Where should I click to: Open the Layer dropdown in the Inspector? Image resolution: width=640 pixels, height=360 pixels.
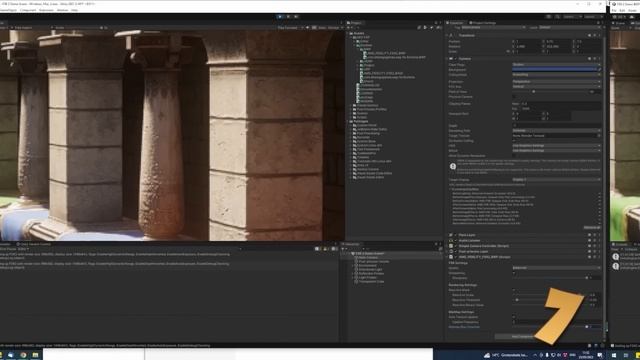[x=570, y=27]
